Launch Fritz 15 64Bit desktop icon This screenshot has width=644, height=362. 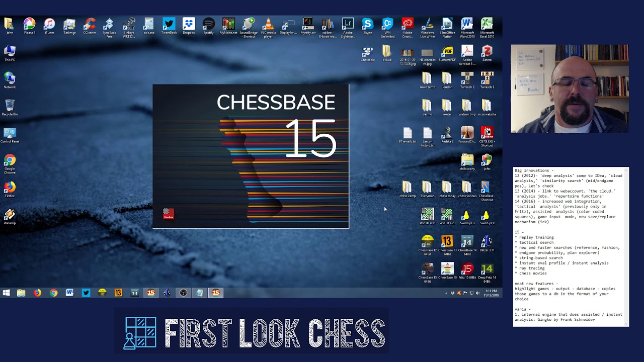coord(467,272)
